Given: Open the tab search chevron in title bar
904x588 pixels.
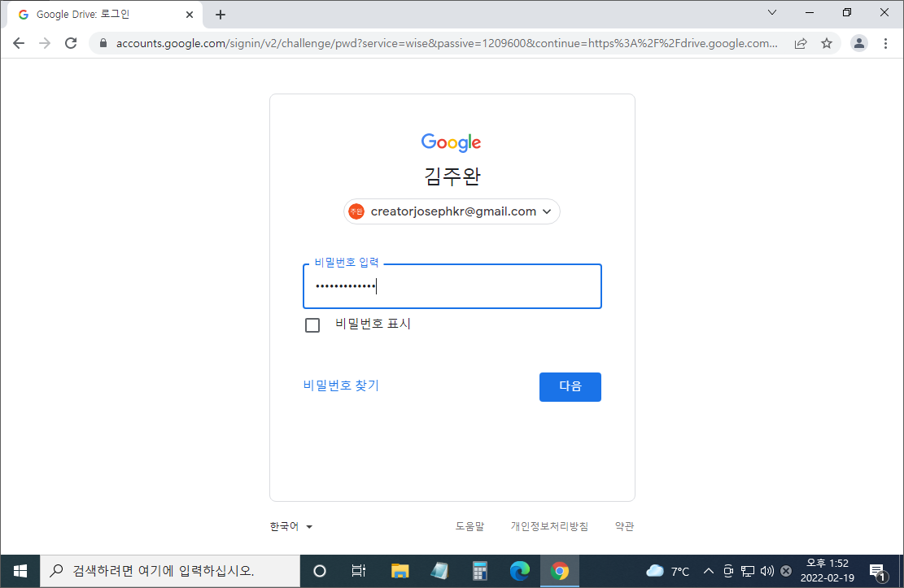Looking at the screenshot, I should tap(772, 12).
